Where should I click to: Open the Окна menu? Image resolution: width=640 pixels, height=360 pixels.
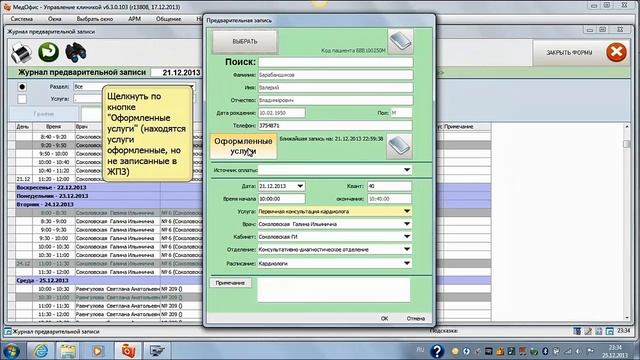pyautogui.click(x=55, y=19)
